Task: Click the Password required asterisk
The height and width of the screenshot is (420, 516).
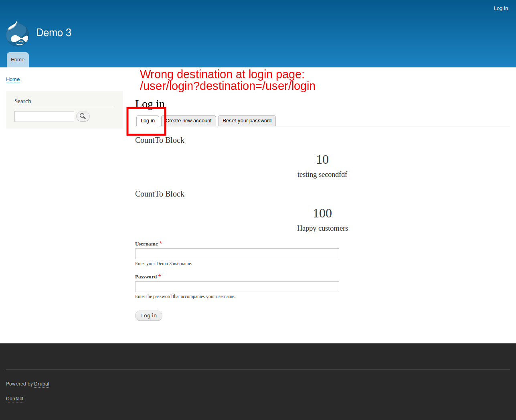Action: pos(159,275)
